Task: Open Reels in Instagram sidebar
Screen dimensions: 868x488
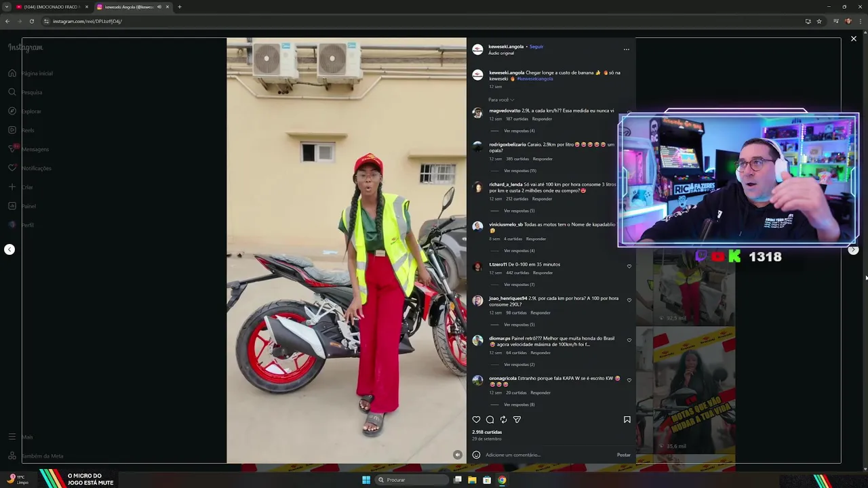Action: tap(22, 130)
